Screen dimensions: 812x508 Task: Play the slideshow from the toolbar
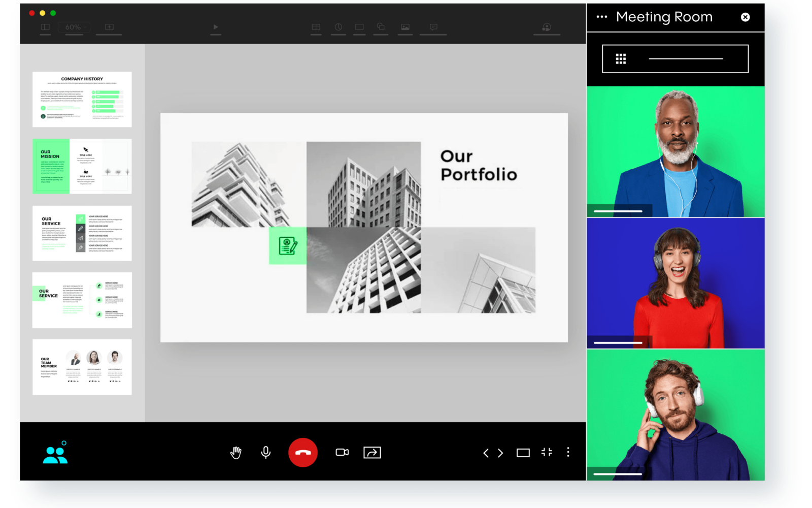(x=216, y=27)
